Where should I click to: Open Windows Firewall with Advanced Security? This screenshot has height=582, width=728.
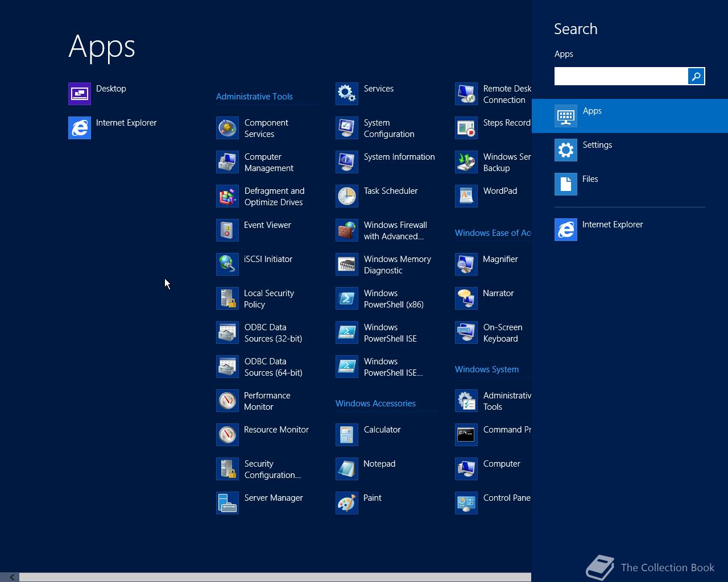coord(347,230)
